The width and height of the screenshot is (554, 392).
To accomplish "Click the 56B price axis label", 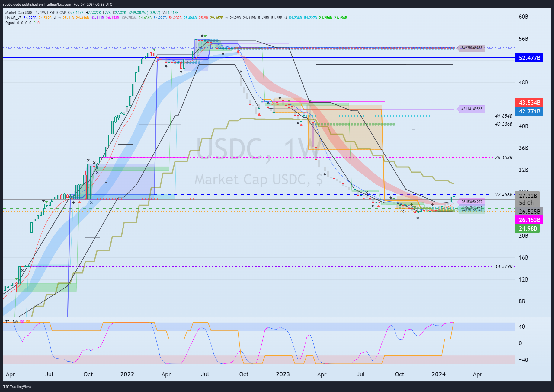I will coord(523,39).
